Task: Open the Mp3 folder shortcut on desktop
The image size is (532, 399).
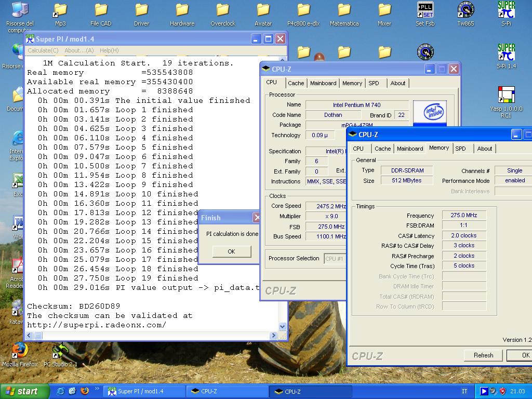Action: click(60, 14)
